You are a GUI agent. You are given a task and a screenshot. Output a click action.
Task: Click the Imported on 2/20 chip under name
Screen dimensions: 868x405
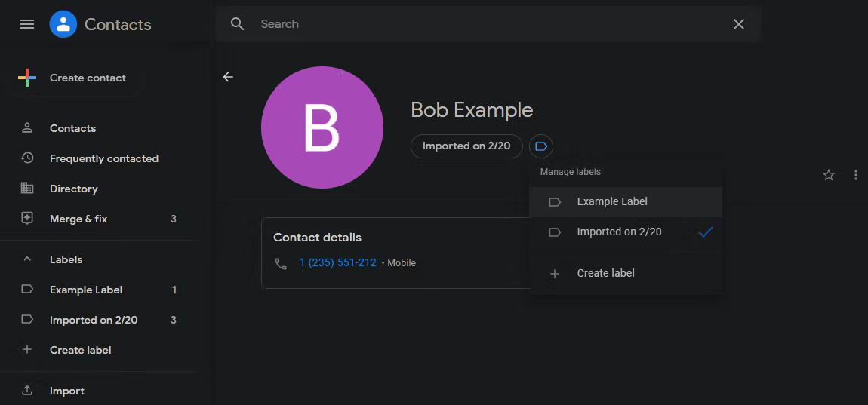(466, 146)
